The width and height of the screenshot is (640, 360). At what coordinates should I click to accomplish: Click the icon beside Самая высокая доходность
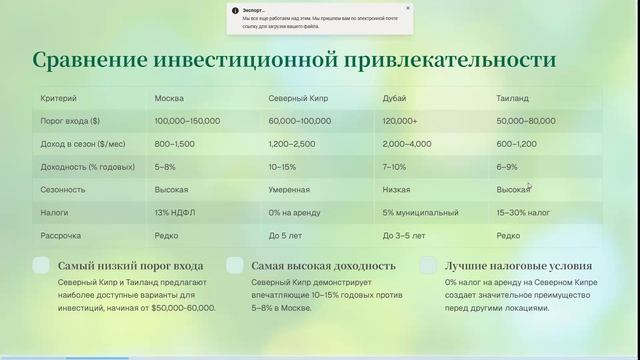click(x=235, y=265)
